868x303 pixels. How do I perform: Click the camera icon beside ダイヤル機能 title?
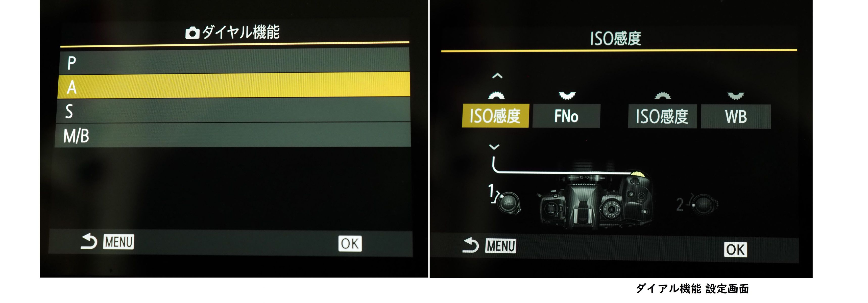(192, 33)
